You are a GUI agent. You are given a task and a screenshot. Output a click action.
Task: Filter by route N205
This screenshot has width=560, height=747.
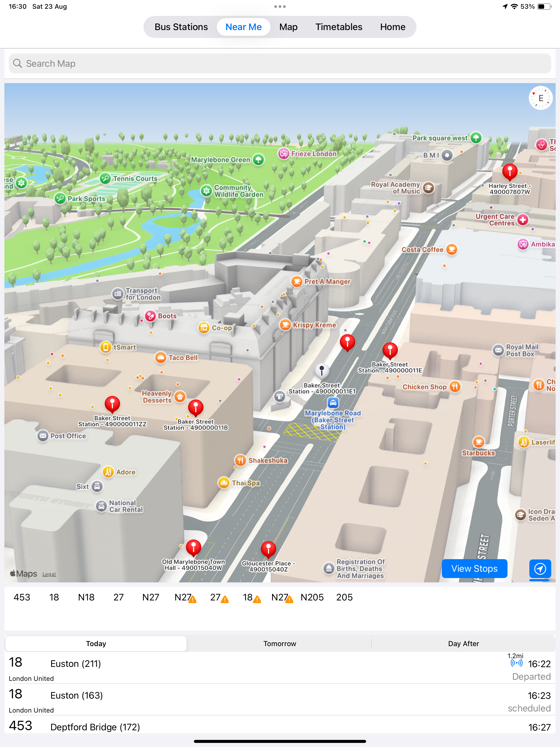point(312,597)
